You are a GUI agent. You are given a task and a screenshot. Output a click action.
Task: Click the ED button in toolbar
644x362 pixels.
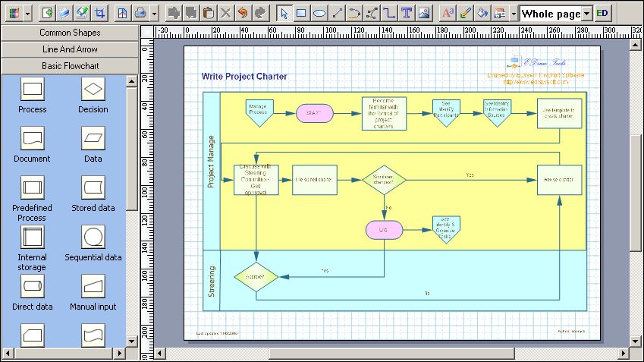click(x=603, y=13)
